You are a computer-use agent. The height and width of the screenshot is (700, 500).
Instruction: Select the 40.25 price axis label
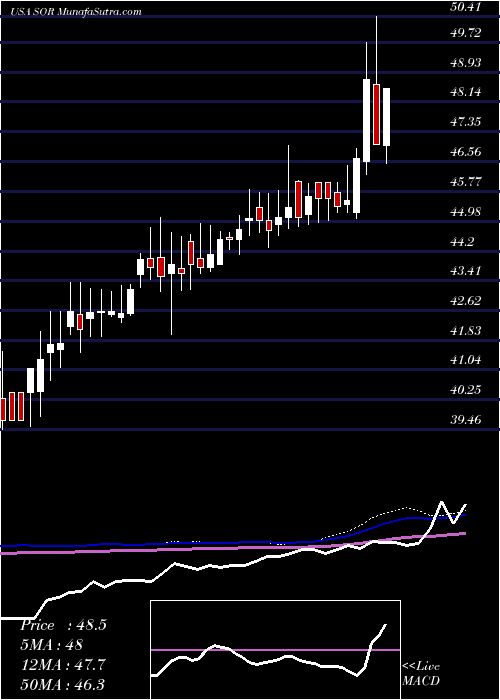tap(466, 390)
